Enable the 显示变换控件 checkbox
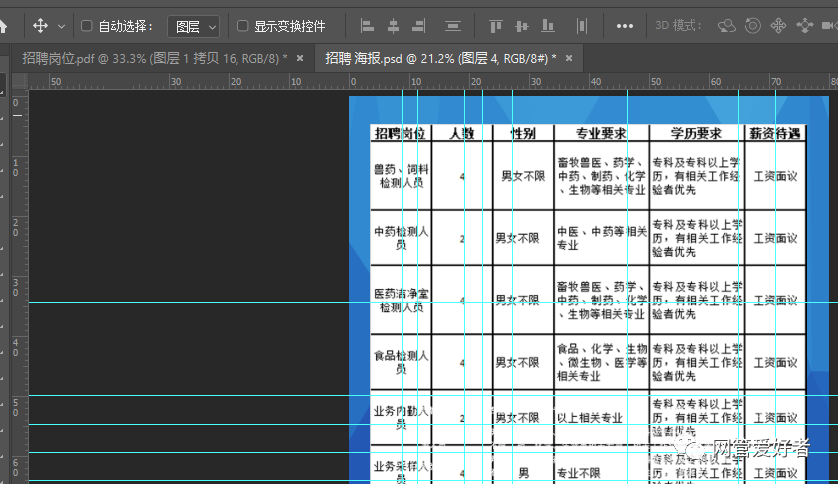This screenshot has height=484, width=838. (x=242, y=26)
